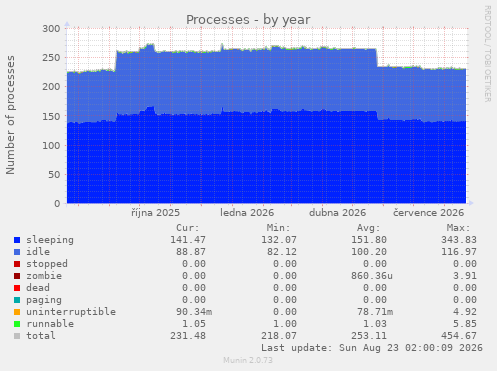
Task: Click the idle legend color square
Action: (x=17, y=252)
